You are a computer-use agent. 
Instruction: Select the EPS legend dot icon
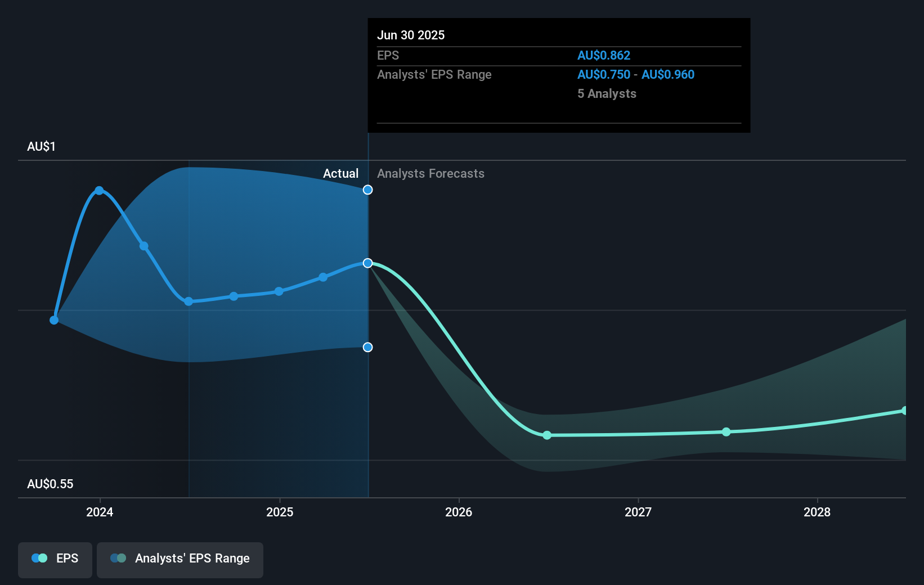tap(38, 558)
